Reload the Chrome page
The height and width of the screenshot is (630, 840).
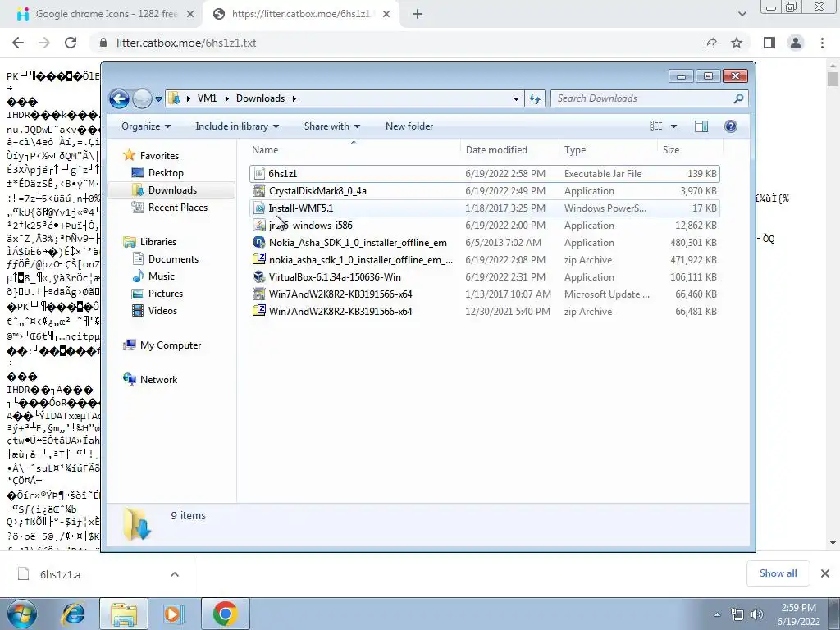(x=71, y=43)
